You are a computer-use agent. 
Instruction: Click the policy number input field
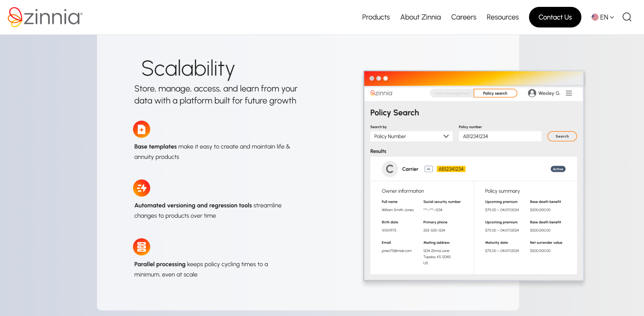point(500,136)
